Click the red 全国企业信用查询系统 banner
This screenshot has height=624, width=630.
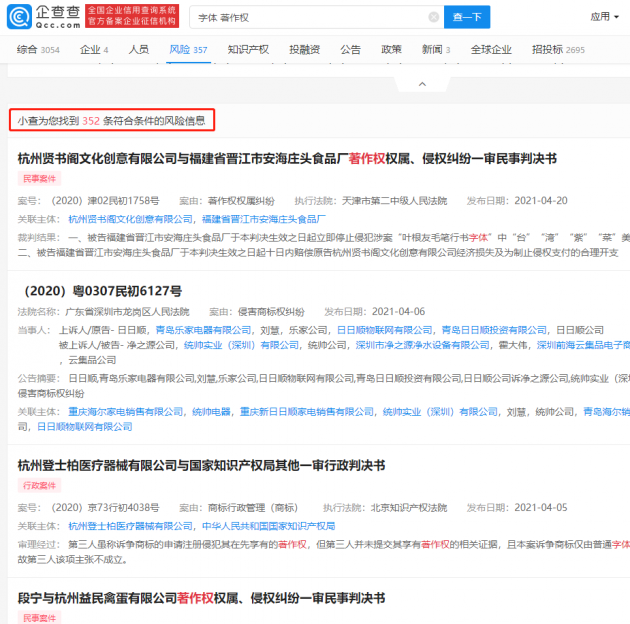tap(132, 16)
